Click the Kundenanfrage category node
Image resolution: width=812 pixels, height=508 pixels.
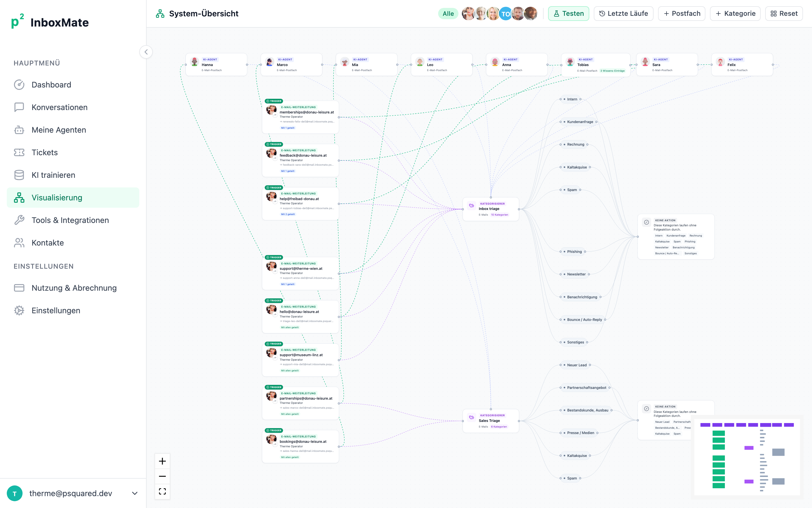click(x=578, y=122)
